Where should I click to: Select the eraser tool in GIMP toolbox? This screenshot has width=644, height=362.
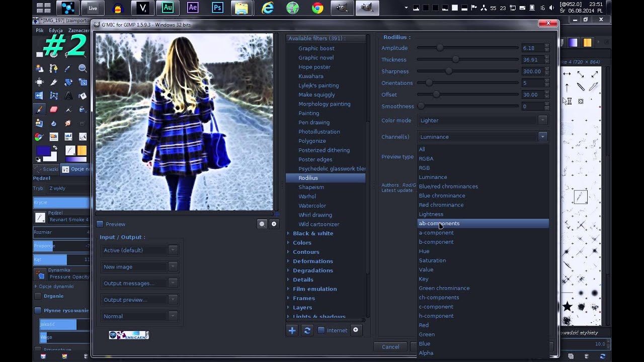(54, 109)
